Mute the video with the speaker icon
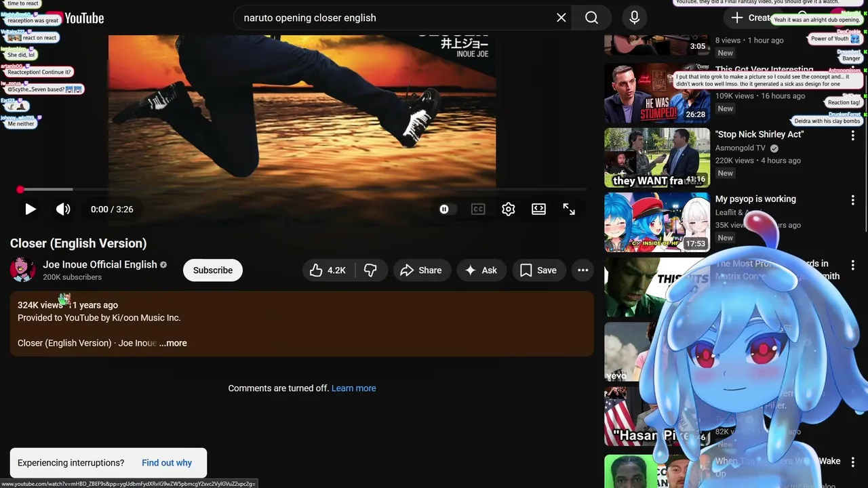Viewport: 868px width, 488px height. coord(63,209)
